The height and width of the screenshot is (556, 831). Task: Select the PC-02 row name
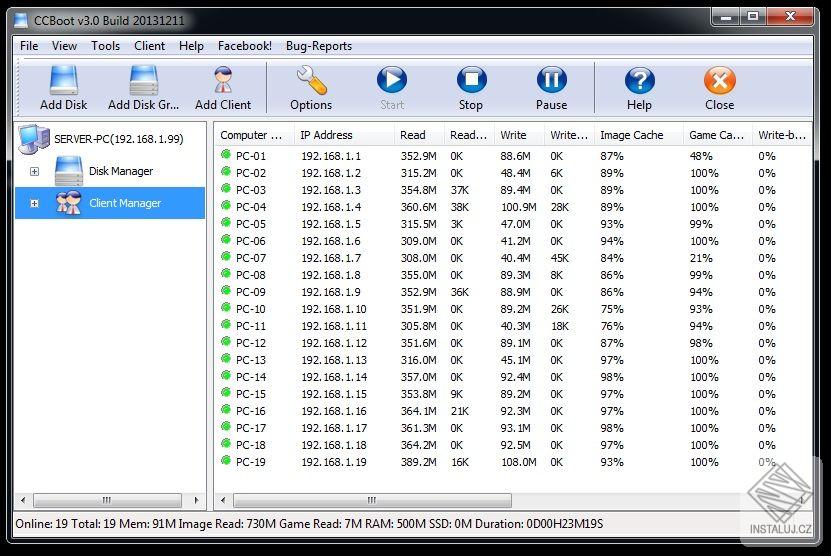pos(251,173)
